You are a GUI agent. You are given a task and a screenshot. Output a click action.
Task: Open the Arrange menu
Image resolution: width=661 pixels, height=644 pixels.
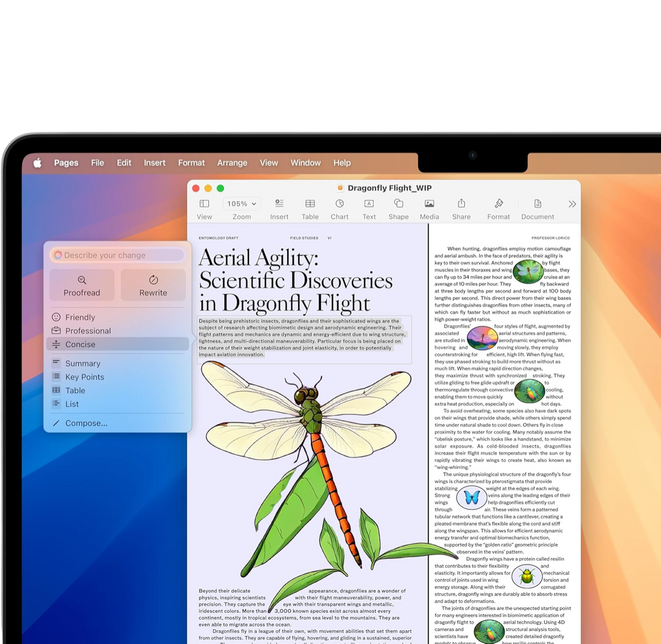click(x=232, y=163)
